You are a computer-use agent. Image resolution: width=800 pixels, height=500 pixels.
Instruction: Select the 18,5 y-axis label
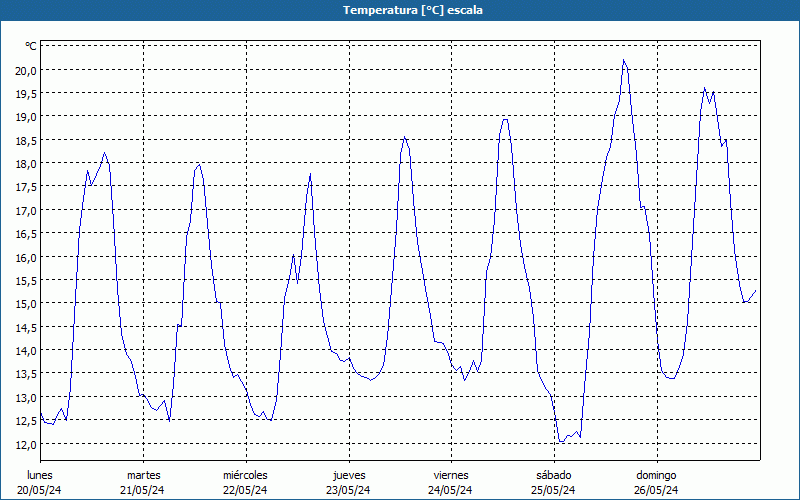[26, 140]
